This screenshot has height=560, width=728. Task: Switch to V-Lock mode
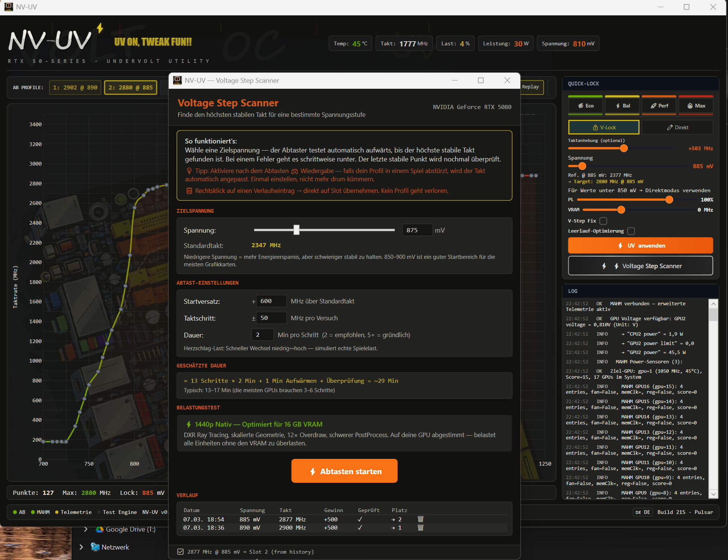point(604,127)
